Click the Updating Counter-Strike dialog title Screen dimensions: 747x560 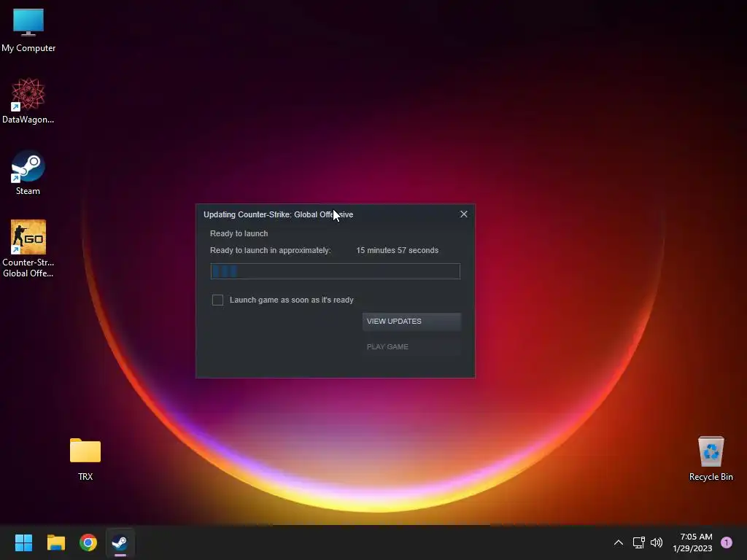(x=278, y=215)
